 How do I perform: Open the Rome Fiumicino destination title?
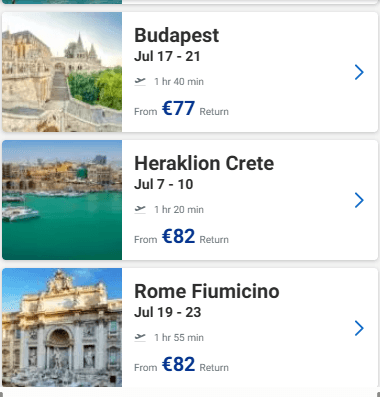click(207, 291)
